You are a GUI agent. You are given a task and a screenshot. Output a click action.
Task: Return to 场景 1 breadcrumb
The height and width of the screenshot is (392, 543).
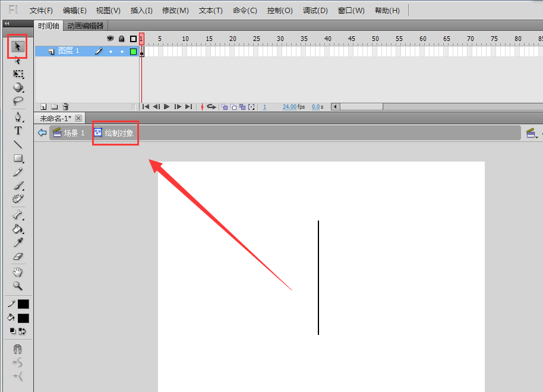point(69,132)
